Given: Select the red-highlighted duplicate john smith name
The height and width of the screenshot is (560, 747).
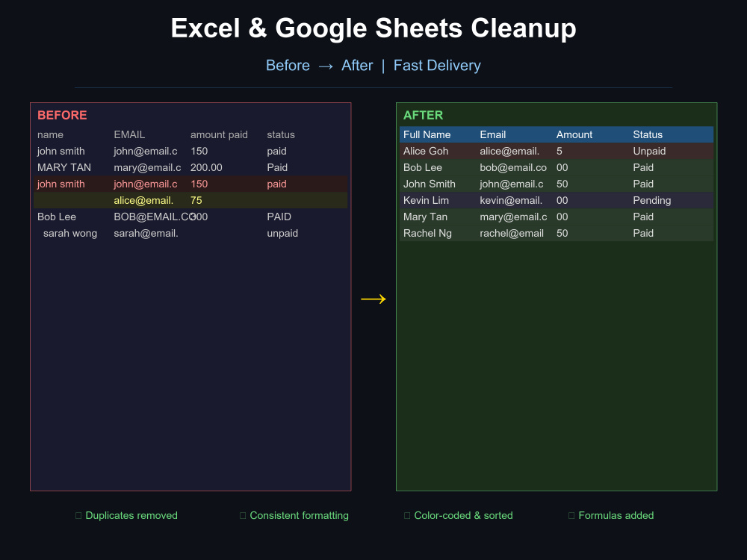Looking at the screenshot, I should tap(61, 184).
